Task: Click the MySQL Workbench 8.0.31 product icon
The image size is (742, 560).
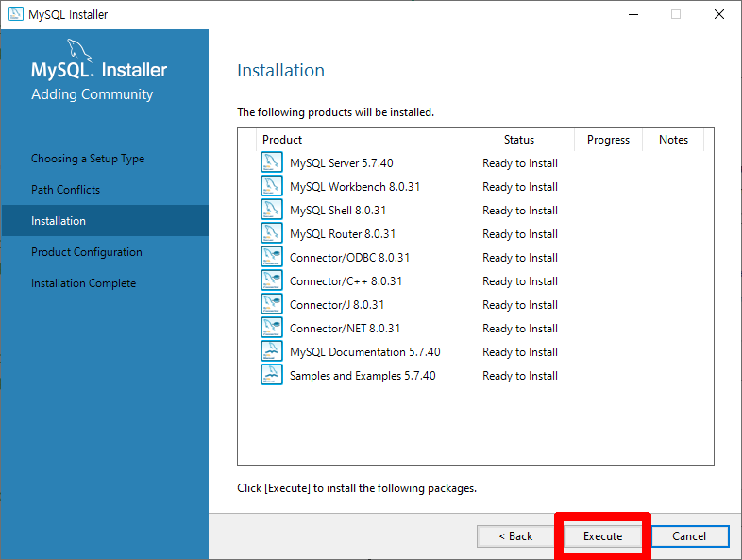Action: click(272, 186)
